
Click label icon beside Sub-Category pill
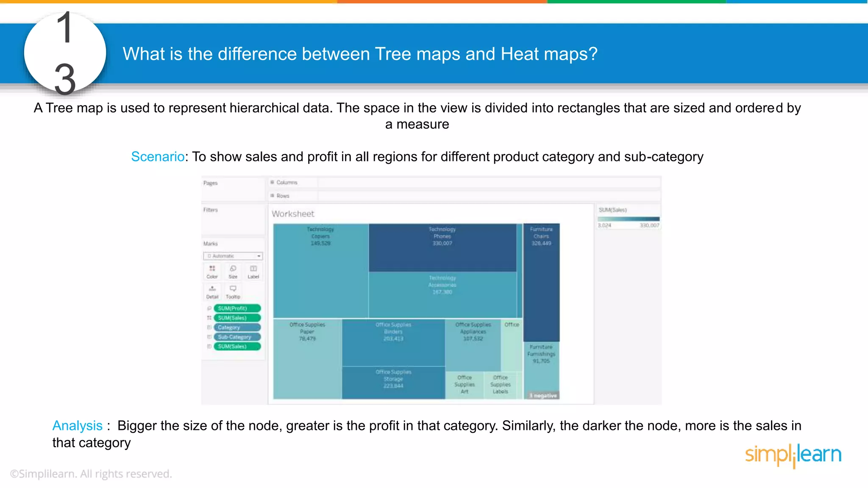[x=209, y=337]
